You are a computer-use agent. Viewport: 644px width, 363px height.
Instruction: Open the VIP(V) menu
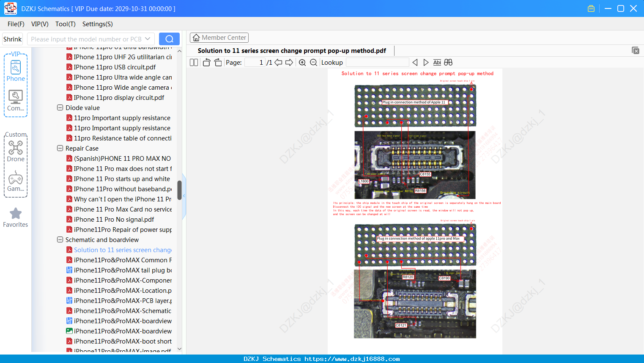pos(40,24)
